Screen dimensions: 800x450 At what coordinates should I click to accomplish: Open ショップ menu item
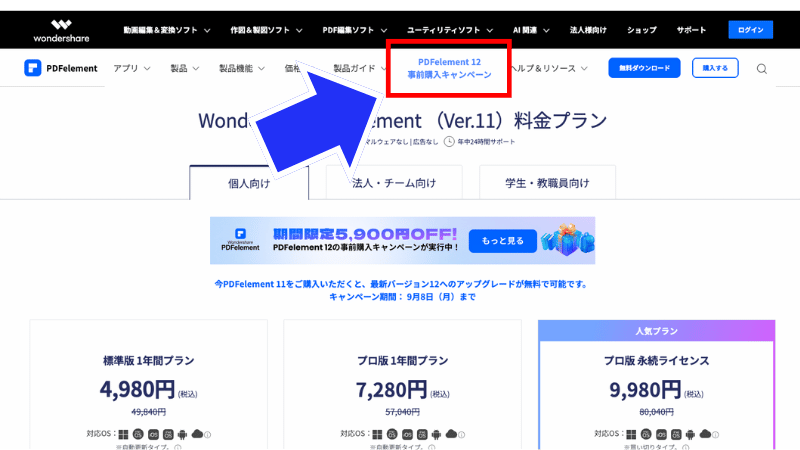pyautogui.click(x=642, y=30)
